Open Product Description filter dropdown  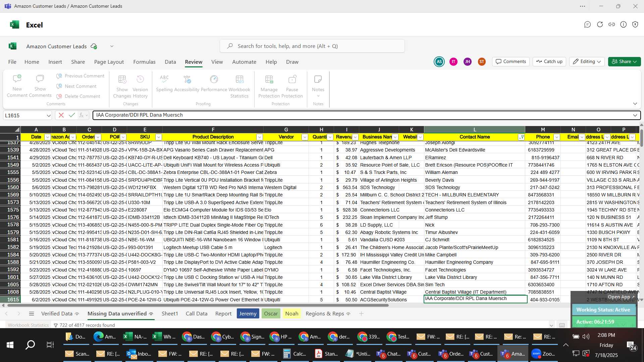259,137
